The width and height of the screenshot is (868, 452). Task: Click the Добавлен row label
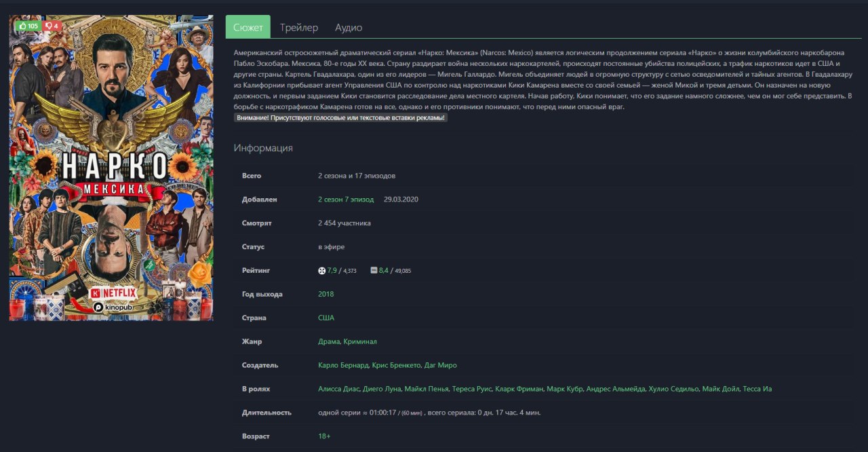[x=260, y=200]
